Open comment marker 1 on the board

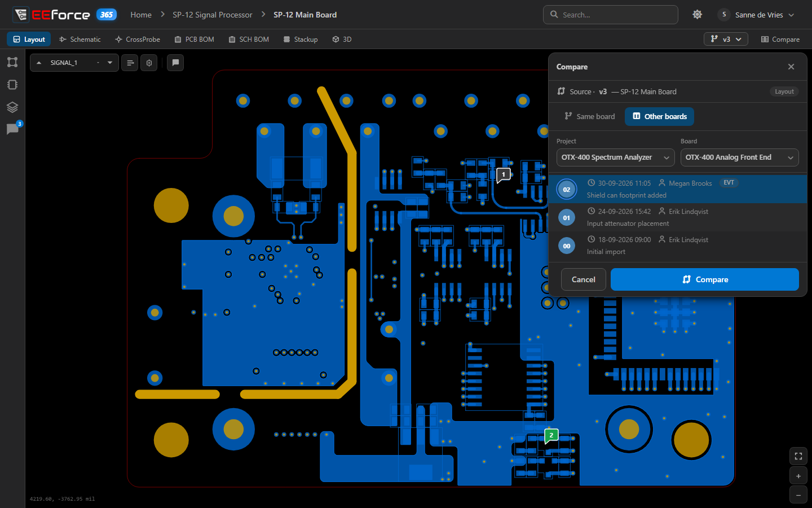[504, 175]
